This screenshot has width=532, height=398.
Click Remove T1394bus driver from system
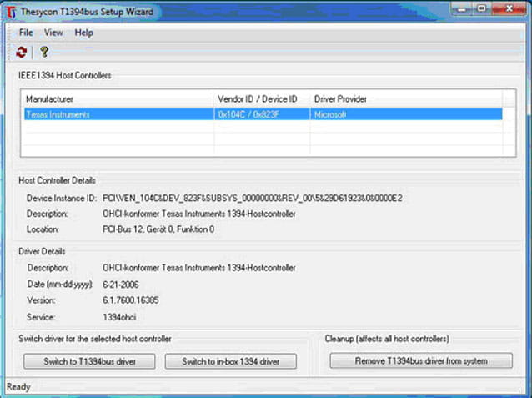coord(420,361)
